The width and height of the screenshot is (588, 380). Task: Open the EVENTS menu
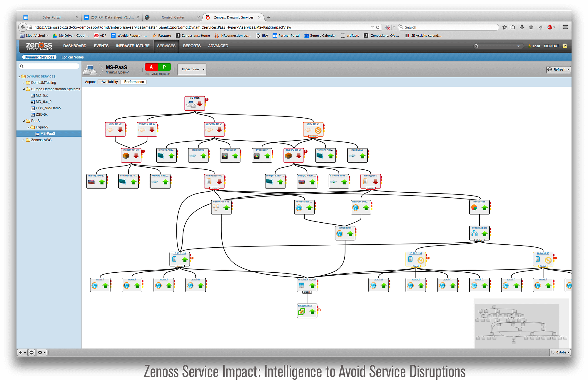pos(101,46)
